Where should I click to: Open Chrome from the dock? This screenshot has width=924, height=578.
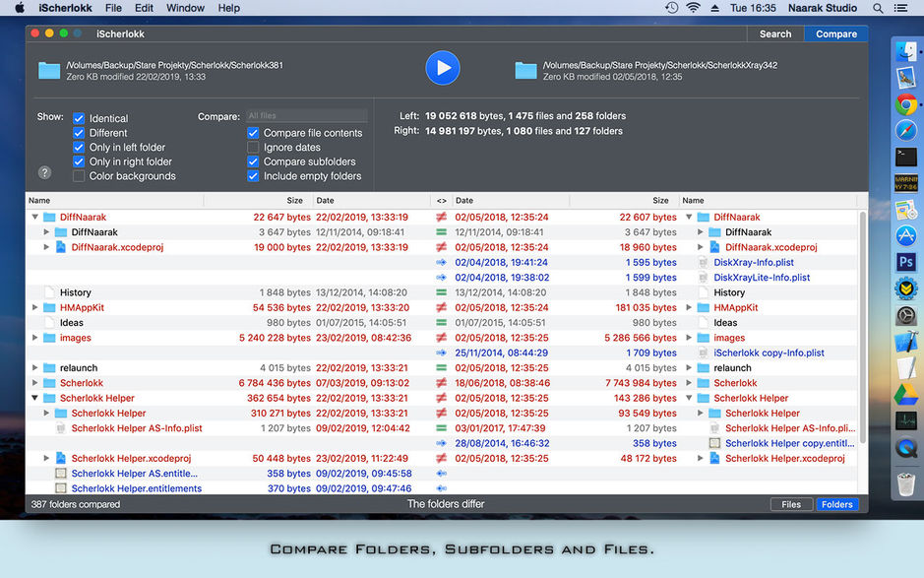pos(905,104)
